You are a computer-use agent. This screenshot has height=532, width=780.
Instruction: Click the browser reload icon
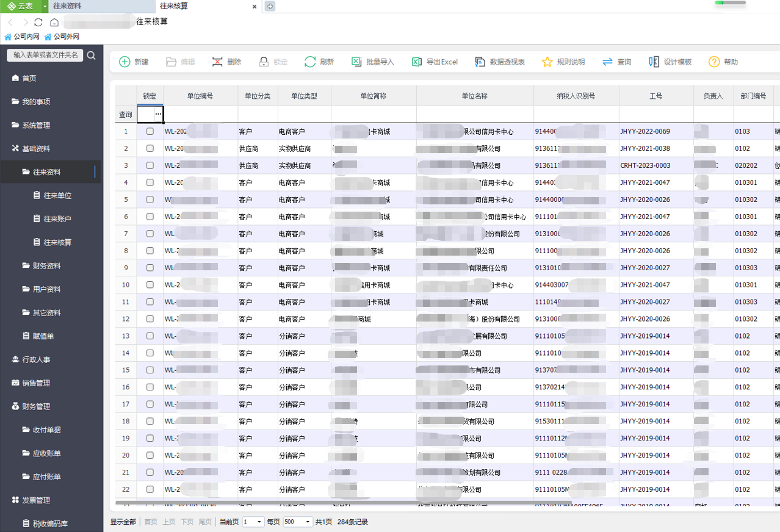38,22
